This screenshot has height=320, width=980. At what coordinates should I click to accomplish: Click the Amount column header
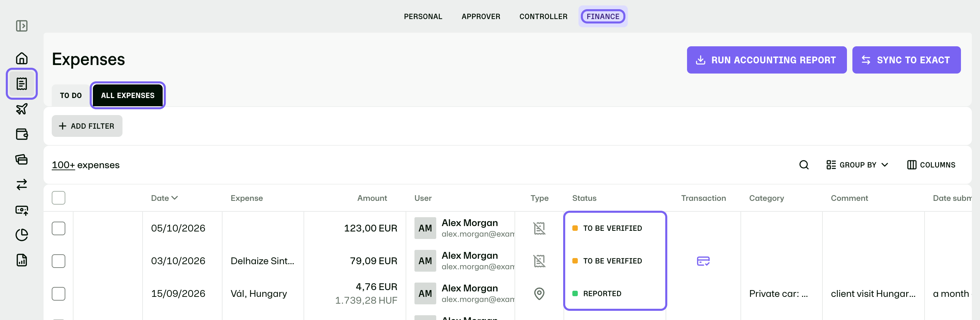[x=372, y=198]
